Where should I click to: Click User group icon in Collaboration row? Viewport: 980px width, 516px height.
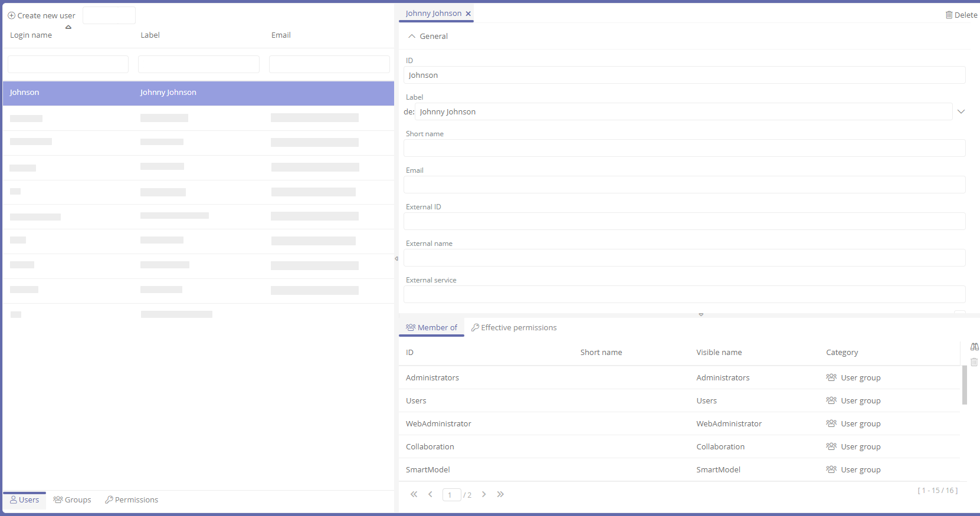pyautogui.click(x=831, y=446)
